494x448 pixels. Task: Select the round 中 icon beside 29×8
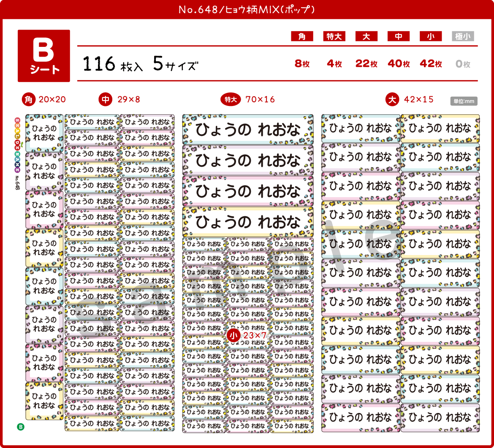click(x=106, y=100)
